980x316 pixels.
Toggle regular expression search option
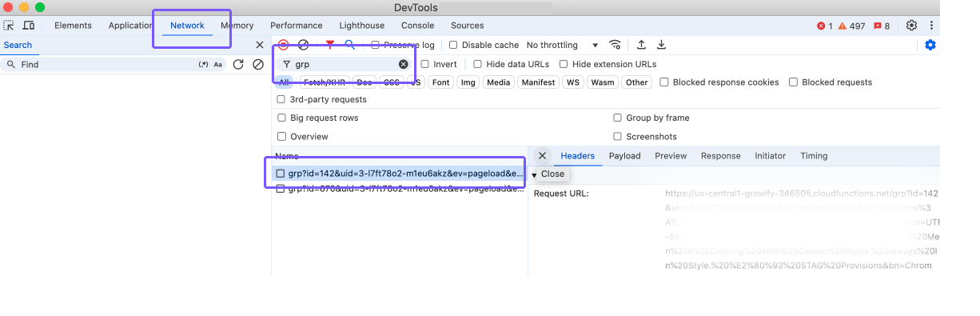[x=204, y=64]
